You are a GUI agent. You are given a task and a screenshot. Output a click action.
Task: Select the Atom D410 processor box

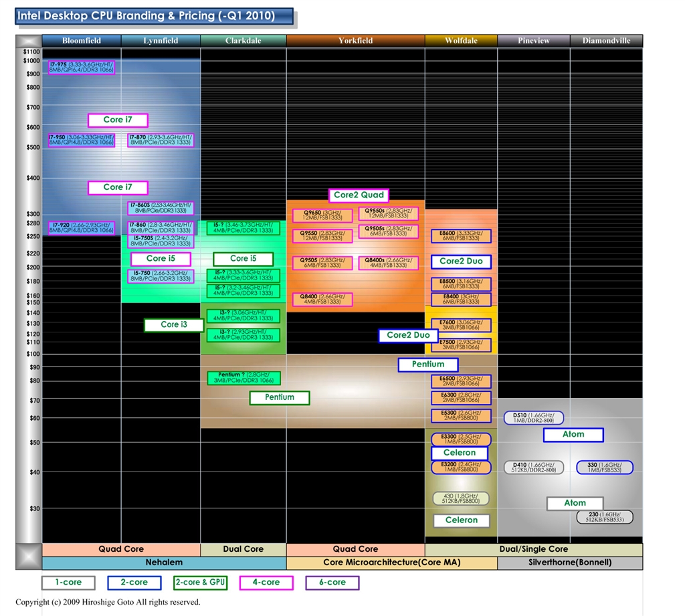533,468
